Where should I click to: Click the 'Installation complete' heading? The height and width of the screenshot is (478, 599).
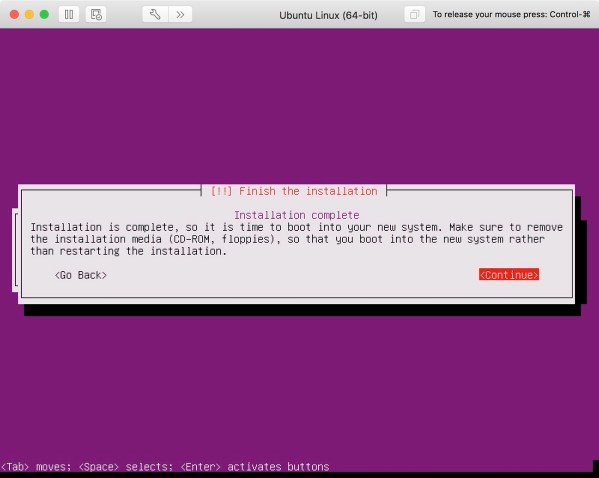click(x=296, y=215)
